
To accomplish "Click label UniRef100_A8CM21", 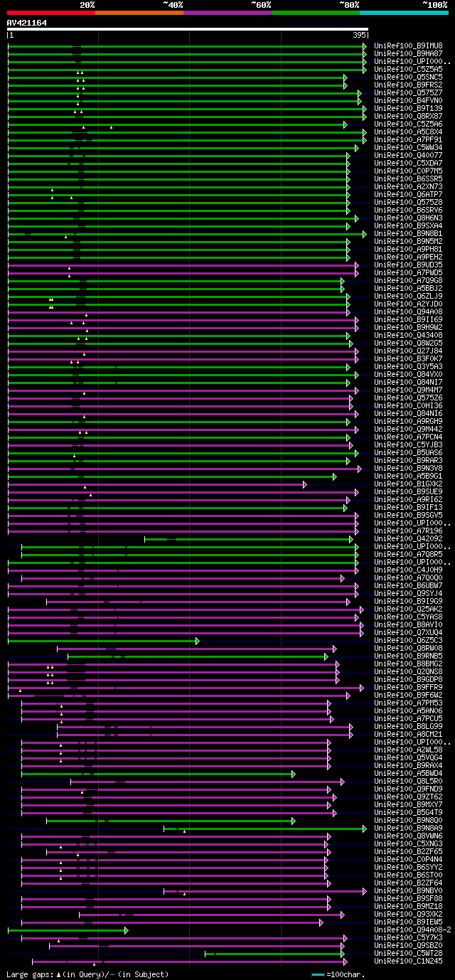I will coord(408,734).
